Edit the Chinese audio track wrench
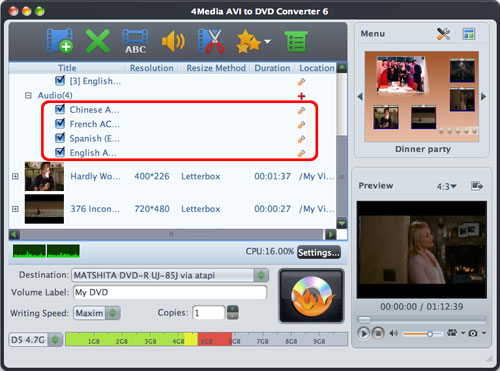 point(301,110)
